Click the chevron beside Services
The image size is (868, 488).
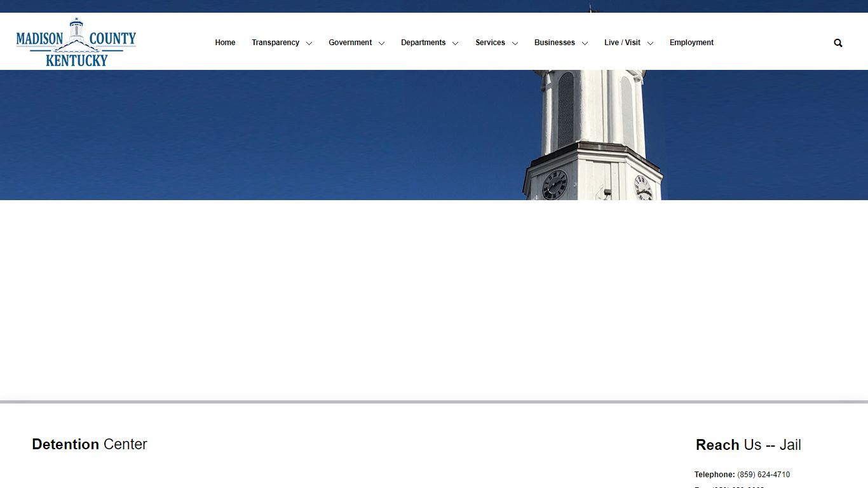515,43
